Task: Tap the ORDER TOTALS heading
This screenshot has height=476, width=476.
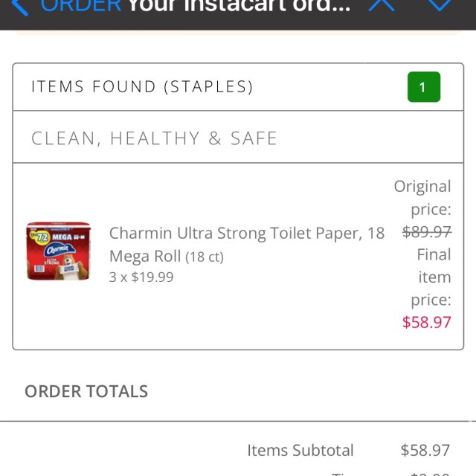Action: pyautogui.click(x=86, y=391)
